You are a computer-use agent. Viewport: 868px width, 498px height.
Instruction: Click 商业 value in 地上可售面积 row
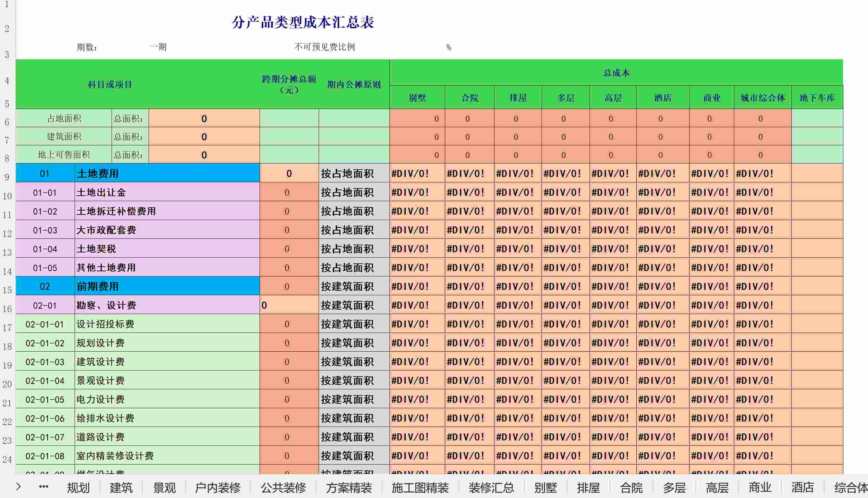712,155
